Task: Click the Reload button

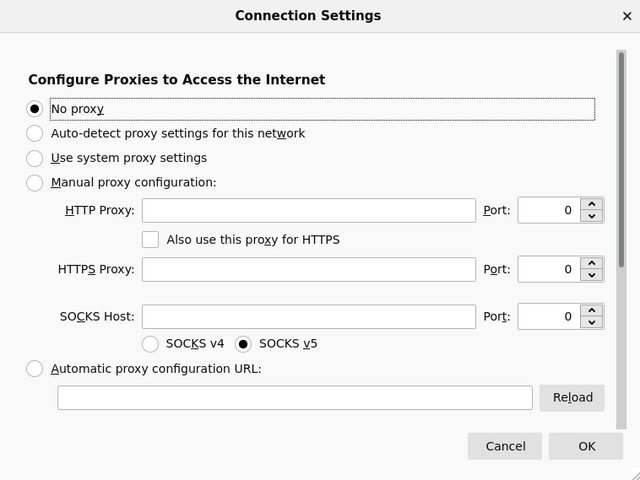Action: tap(572, 398)
